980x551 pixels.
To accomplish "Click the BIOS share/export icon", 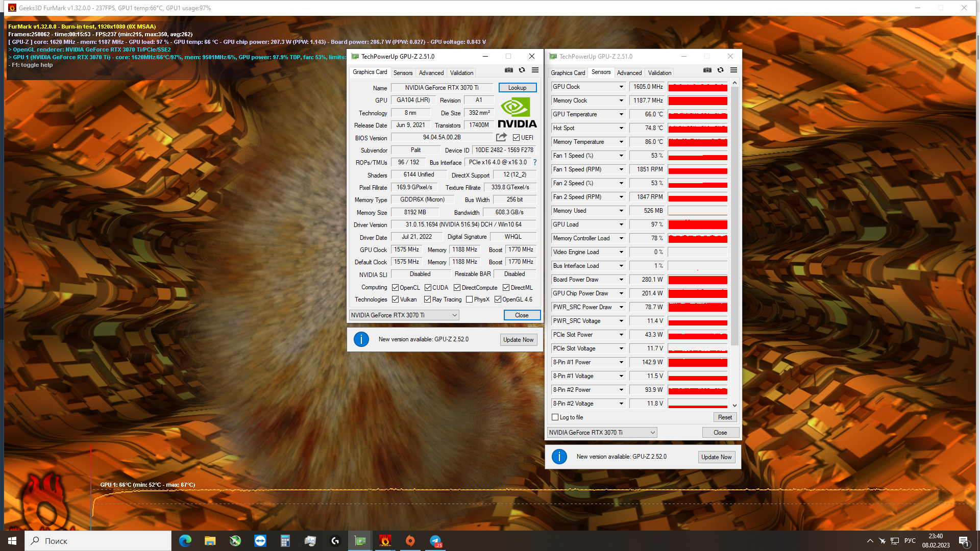I will [x=502, y=137].
